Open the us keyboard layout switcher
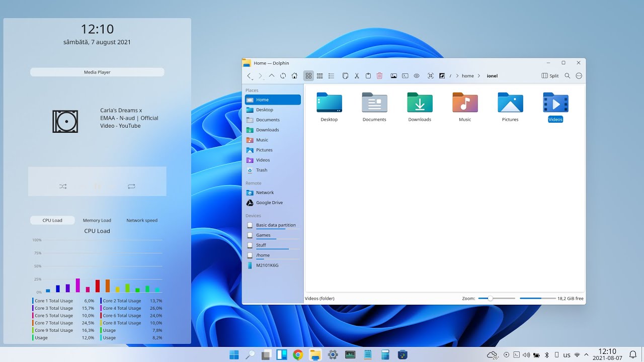 (x=567, y=355)
